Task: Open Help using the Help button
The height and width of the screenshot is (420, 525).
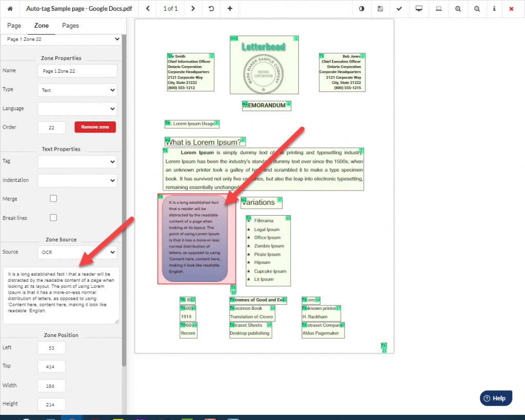Action: pos(495,398)
